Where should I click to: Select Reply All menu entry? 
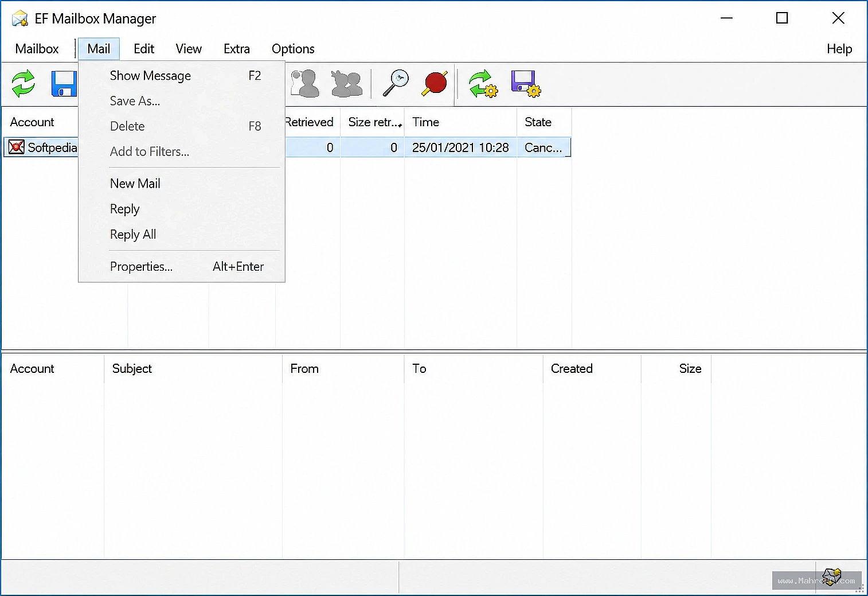pos(182,234)
